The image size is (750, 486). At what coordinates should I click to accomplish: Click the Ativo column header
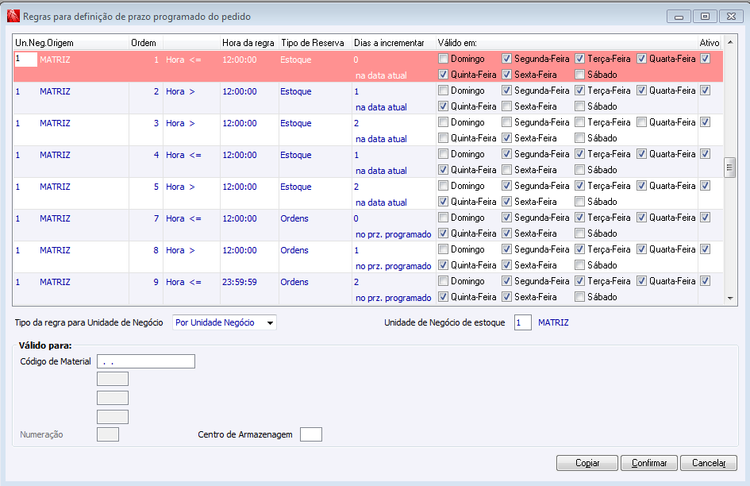click(x=709, y=43)
